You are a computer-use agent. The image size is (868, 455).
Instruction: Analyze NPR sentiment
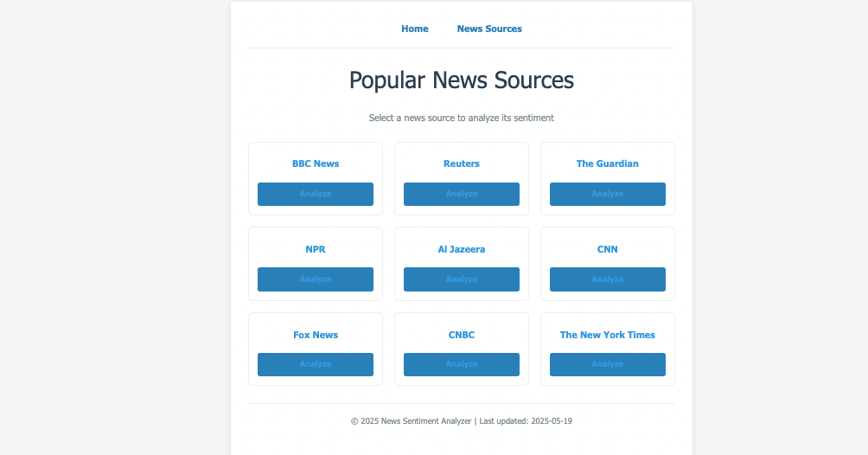click(x=316, y=279)
